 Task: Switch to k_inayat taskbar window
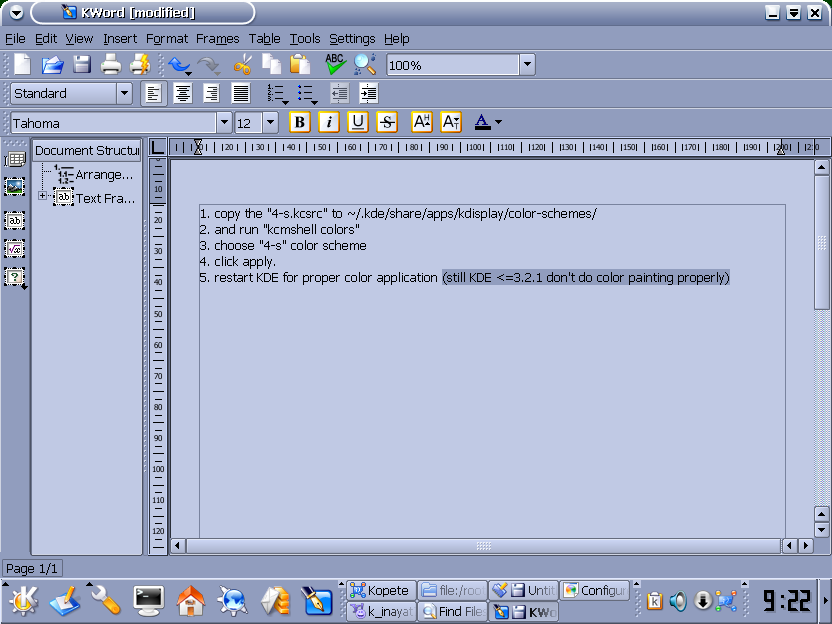click(381, 611)
